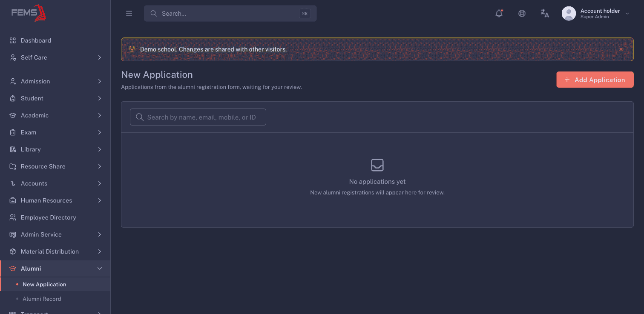Open the Employee Directory menu item
The image size is (644, 314).
(x=55, y=217)
